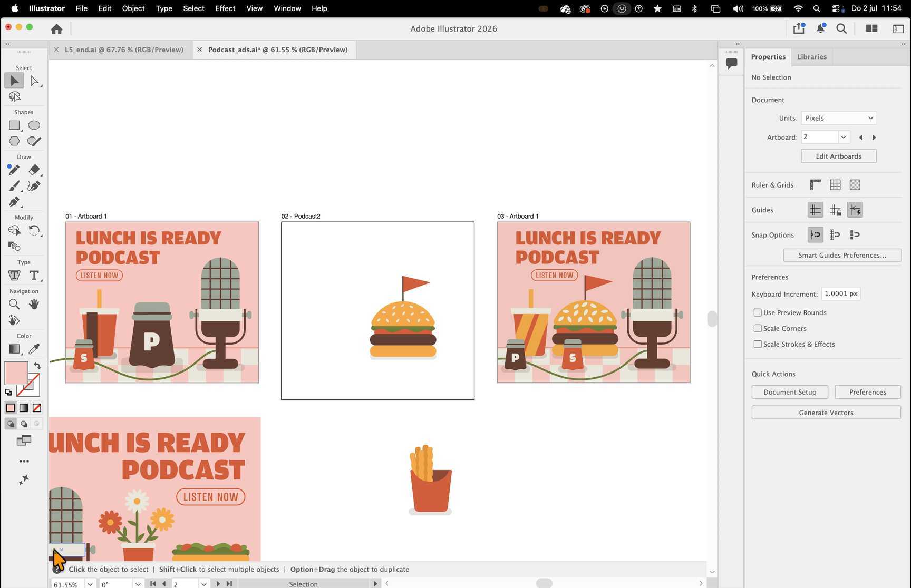
Task: Toggle Scale Strokes & Effects checkbox
Action: tap(758, 344)
